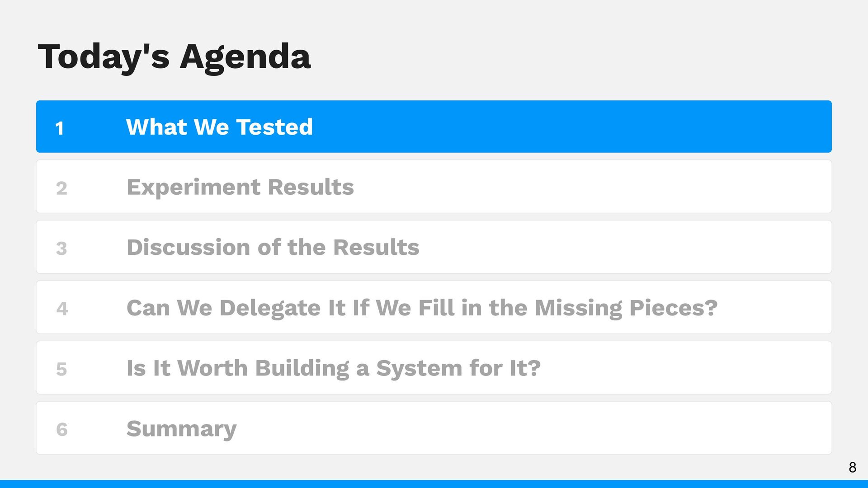Click the slide page number 8
This screenshot has height=488, width=868.
click(853, 467)
